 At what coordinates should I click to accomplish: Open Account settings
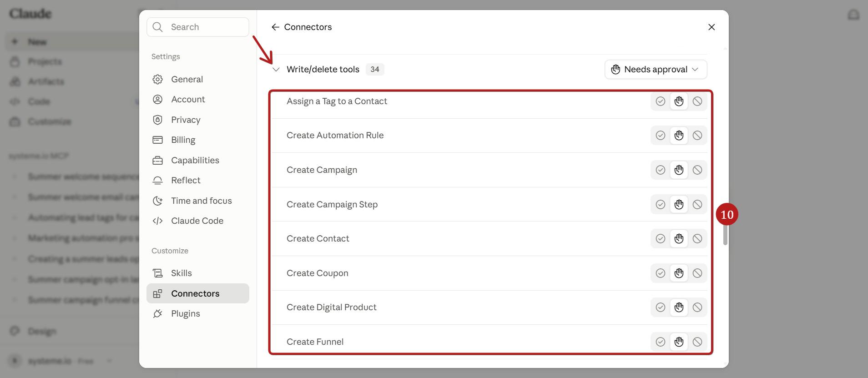tap(198, 99)
